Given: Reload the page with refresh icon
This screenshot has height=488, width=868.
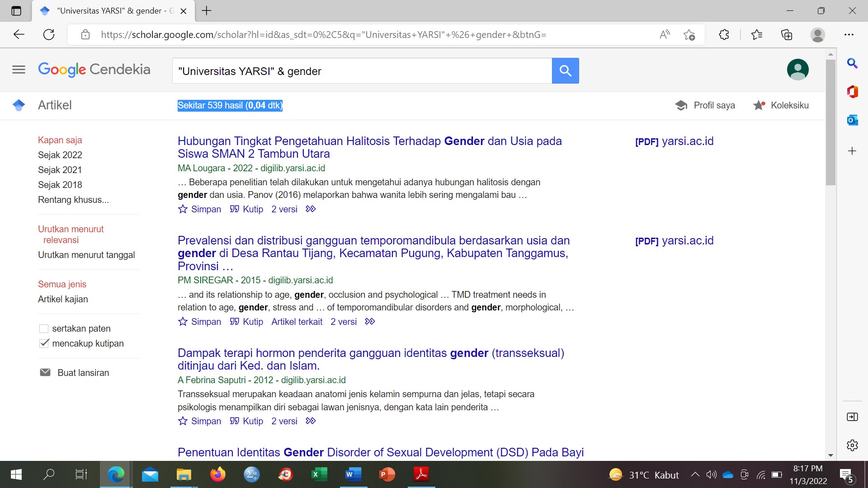Looking at the screenshot, I should tap(49, 35).
